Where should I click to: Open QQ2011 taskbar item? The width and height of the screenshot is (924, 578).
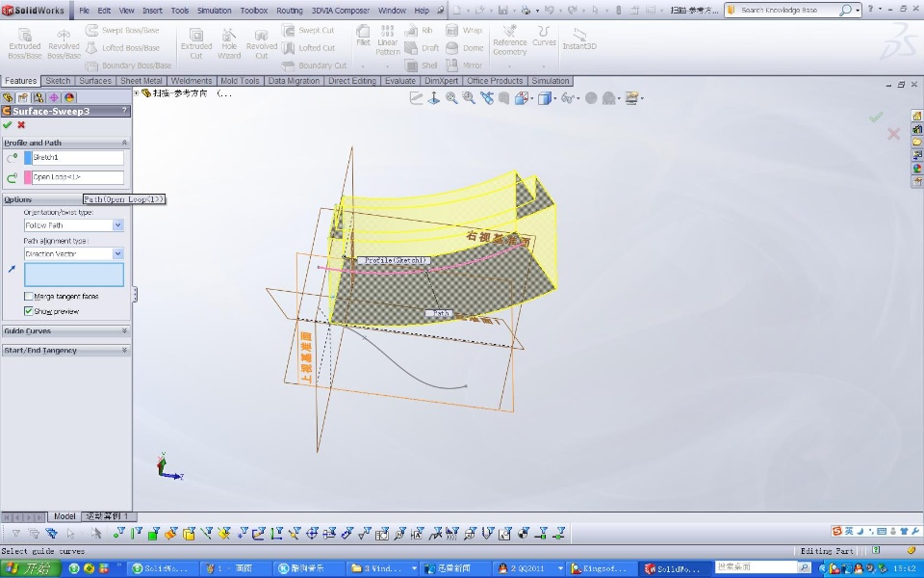point(529,568)
